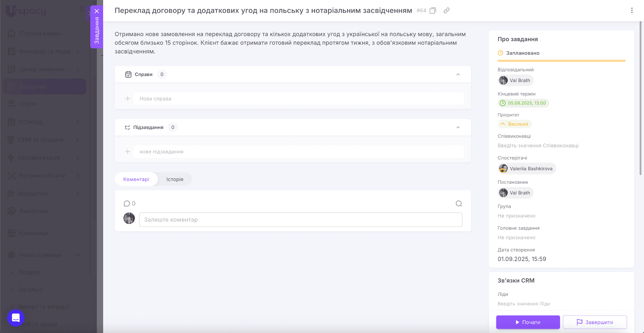This screenshot has height=333, width=644.
Task: Copy the task using the duplicate icon
Action: tap(433, 11)
